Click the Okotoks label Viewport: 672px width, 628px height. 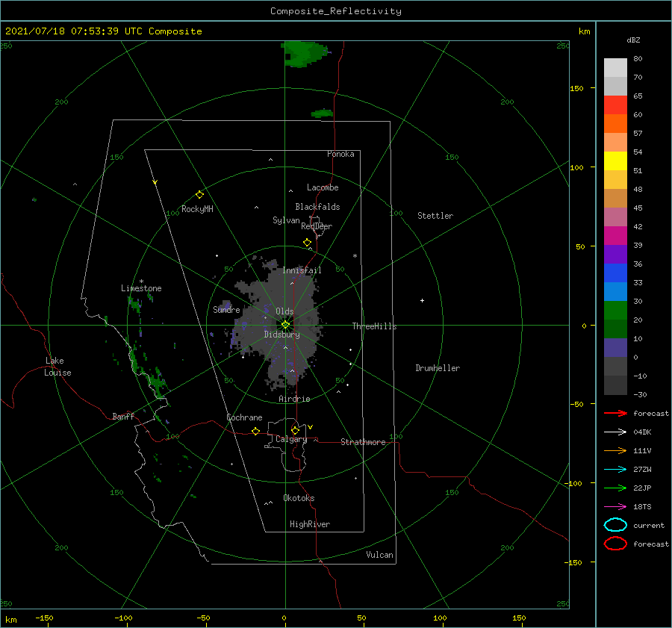(x=299, y=498)
